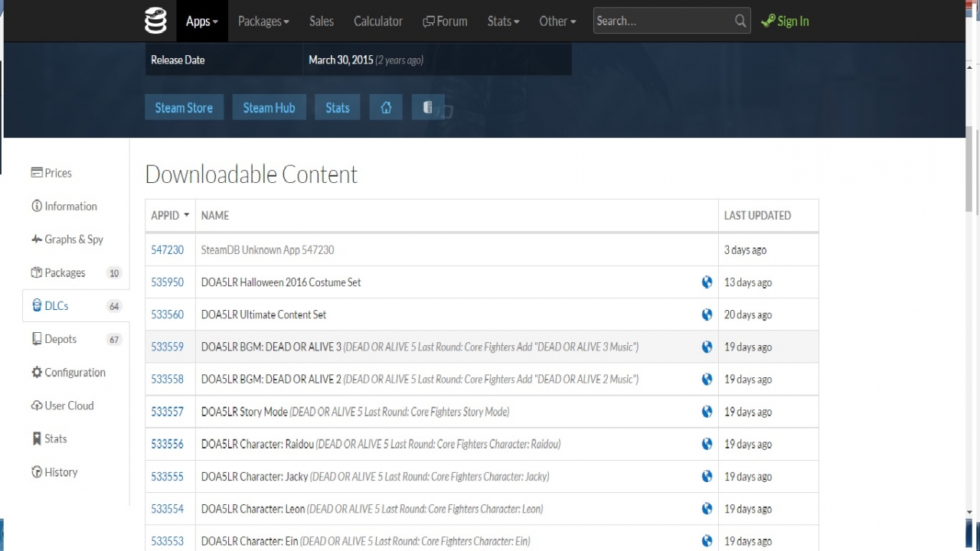Viewport: 980px width, 551px height.
Task: Click inside the Search input field
Action: pyautogui.click(x=662, y=21)
